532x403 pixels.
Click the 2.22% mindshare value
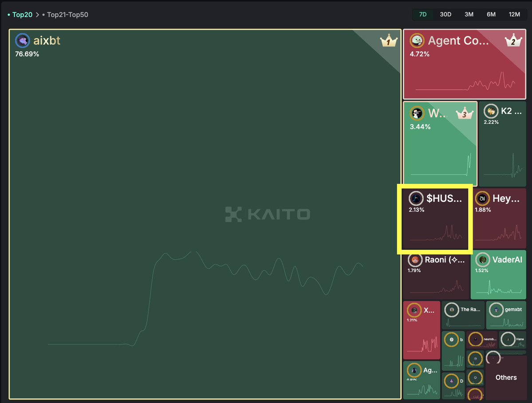pos(491,122)
